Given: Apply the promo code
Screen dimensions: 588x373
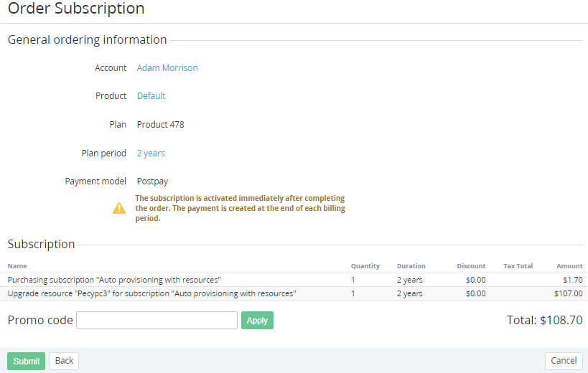Looking at the screenshot, I should 257,321.
